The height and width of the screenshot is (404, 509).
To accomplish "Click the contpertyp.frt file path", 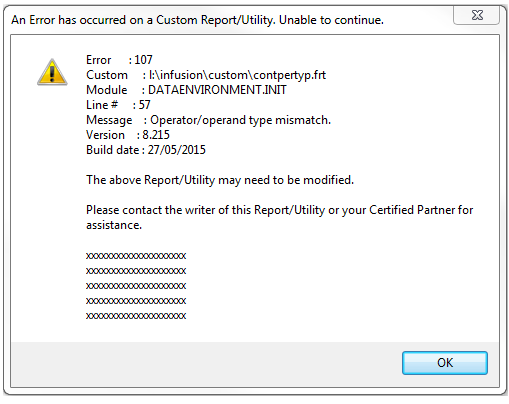I will (237, 75).
